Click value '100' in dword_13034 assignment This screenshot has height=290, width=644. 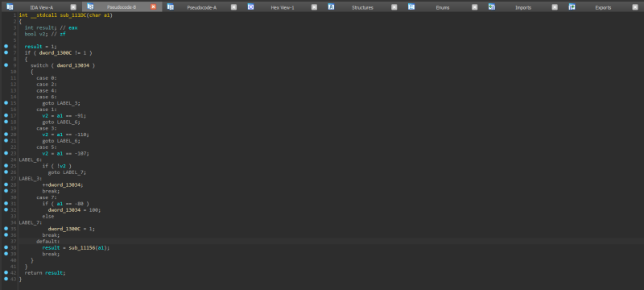click(x=93, y=210)
